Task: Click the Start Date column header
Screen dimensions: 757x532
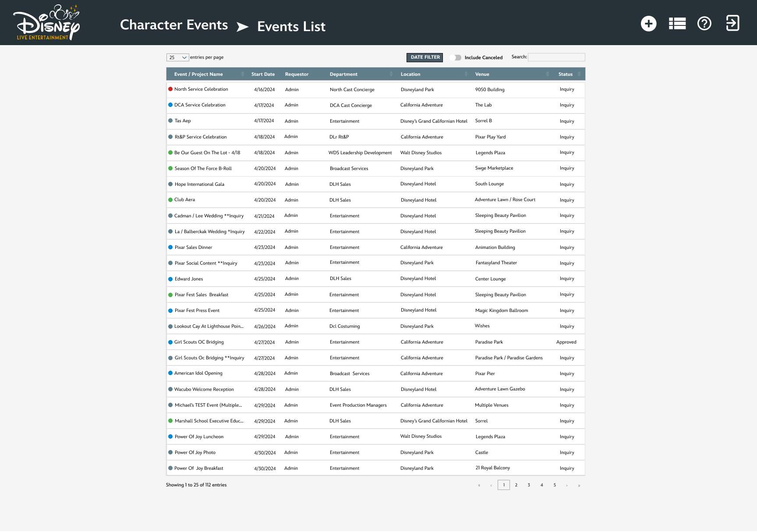Action: click(263, 74)
